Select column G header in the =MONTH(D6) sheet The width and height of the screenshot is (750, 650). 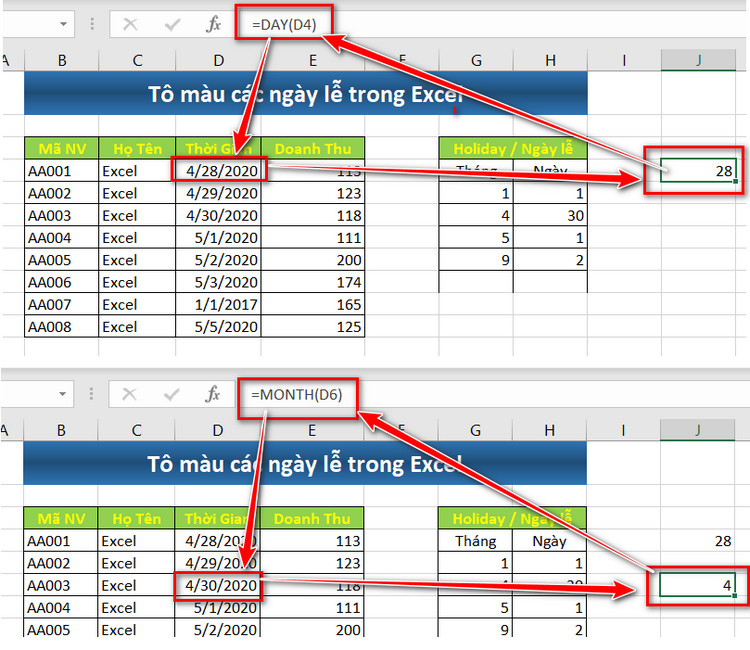[x=475, y=430]
